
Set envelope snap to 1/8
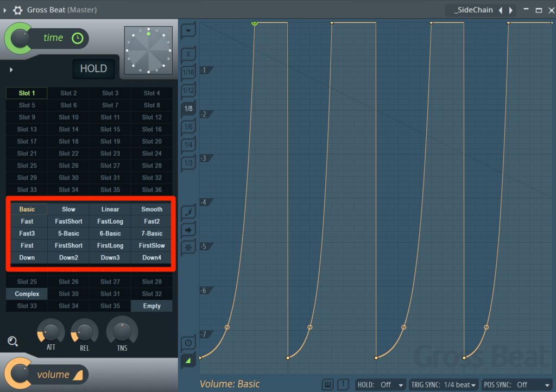click(x=188, y=109)
